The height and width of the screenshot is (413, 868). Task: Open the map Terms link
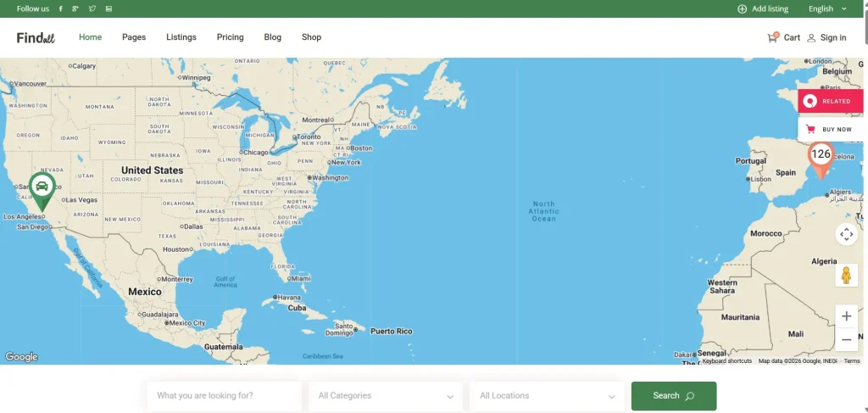pos(852,361)
